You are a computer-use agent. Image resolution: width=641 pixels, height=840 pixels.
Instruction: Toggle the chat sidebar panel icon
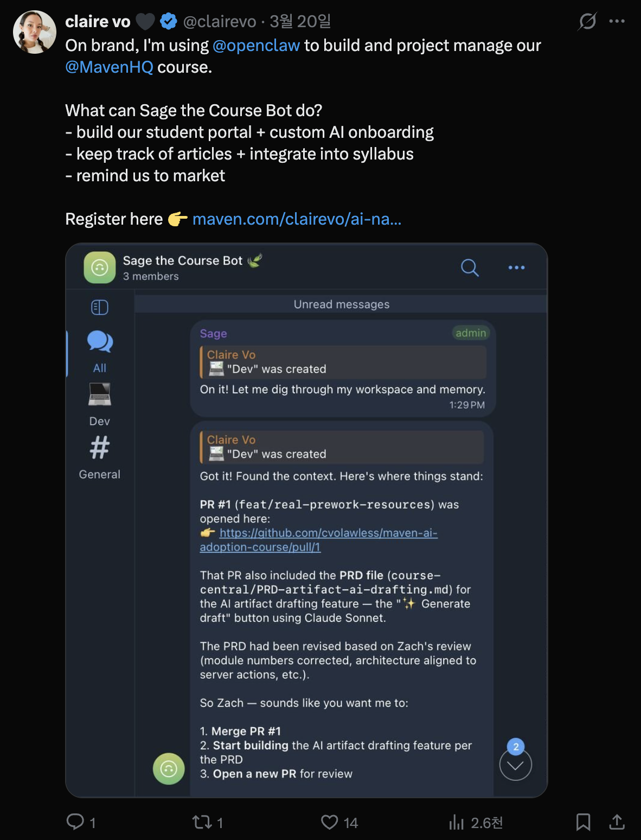coord(100,308)
